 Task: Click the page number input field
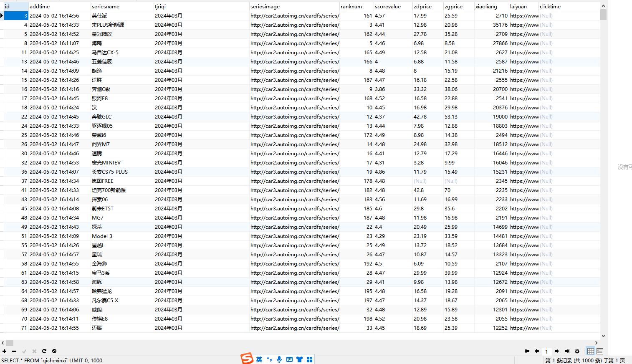point(547,351)
